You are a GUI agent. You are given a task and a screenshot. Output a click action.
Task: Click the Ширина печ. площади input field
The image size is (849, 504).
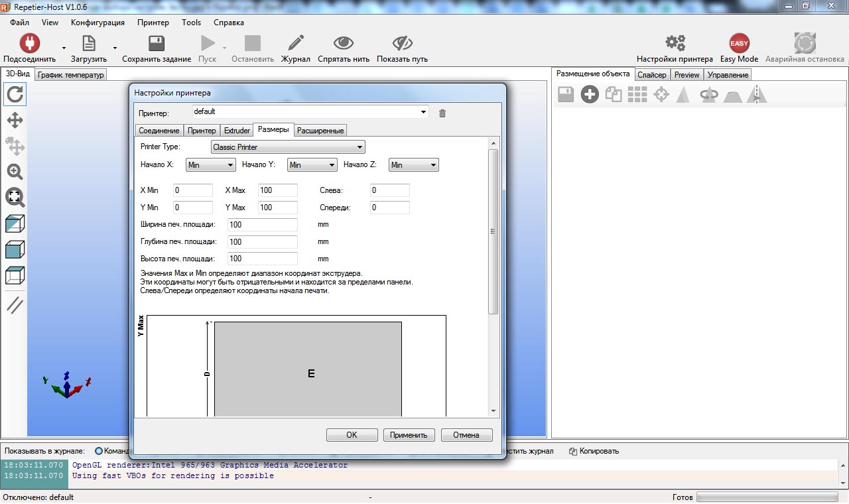click(262, 225)
